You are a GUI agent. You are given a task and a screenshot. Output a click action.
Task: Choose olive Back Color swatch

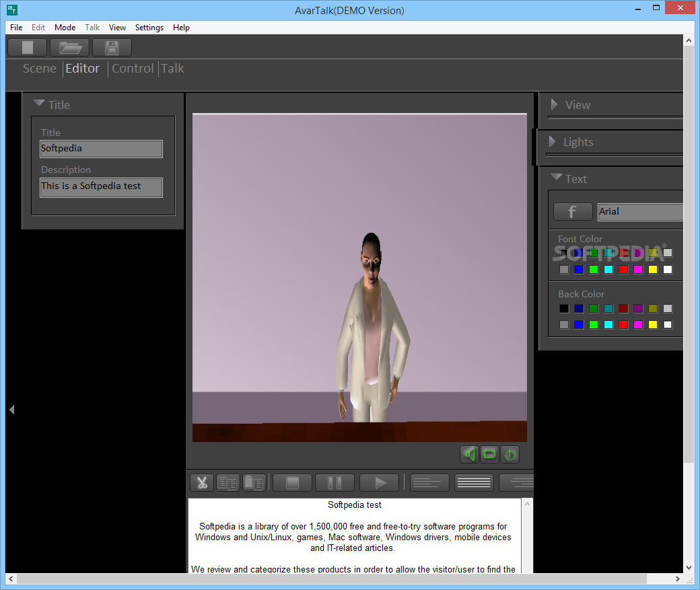click(653, 308)
